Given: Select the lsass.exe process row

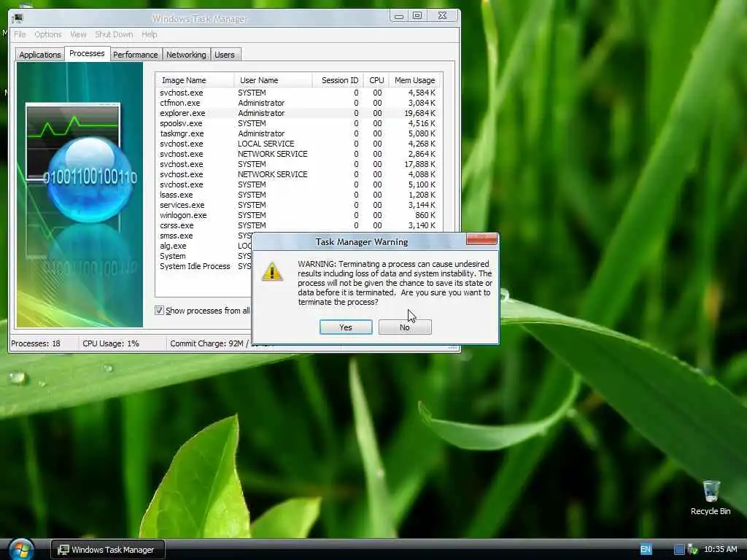Looking at the screenshot, I should 298,195.
